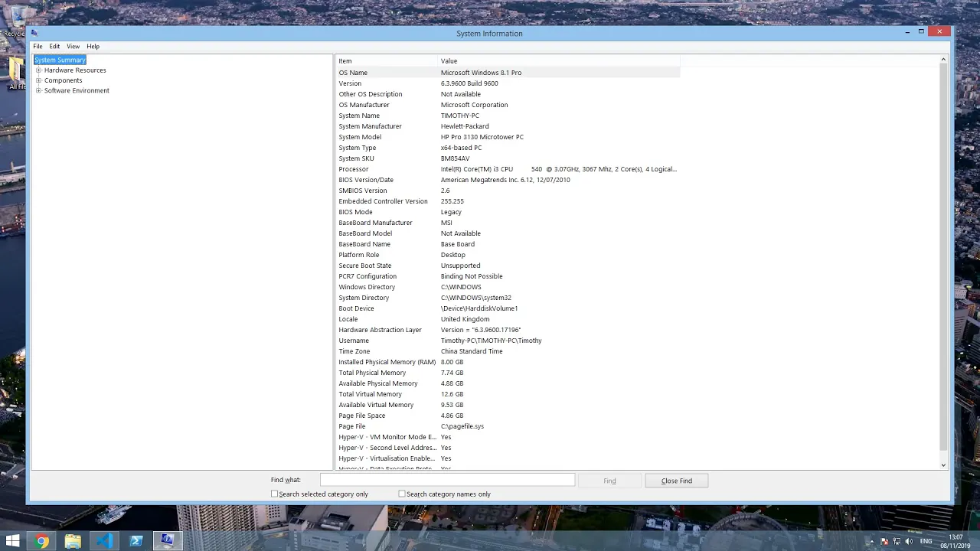Image resolution: width=980 pixels, height=551 pixels.
Task: Select Software Environment in the tree
Action: 77,90
